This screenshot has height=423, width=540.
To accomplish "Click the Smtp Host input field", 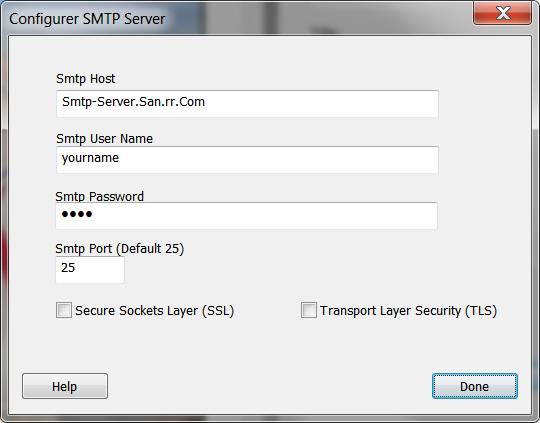I will (247, 104).
